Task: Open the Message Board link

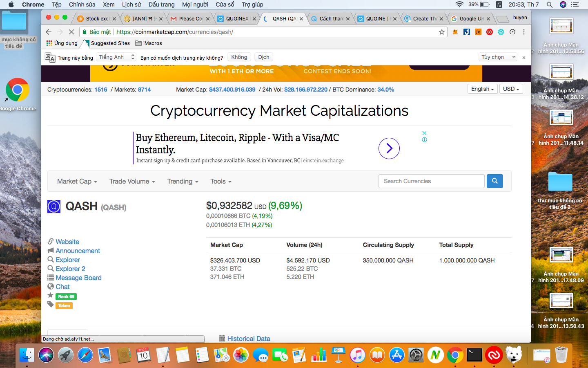Action: pyautogui.click(x=79, y=278)
